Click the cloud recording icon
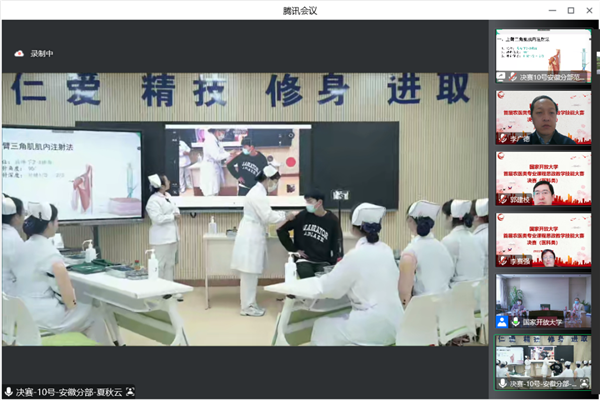The height and width of the screenshot is (400, 600). [x=18, y=53]
